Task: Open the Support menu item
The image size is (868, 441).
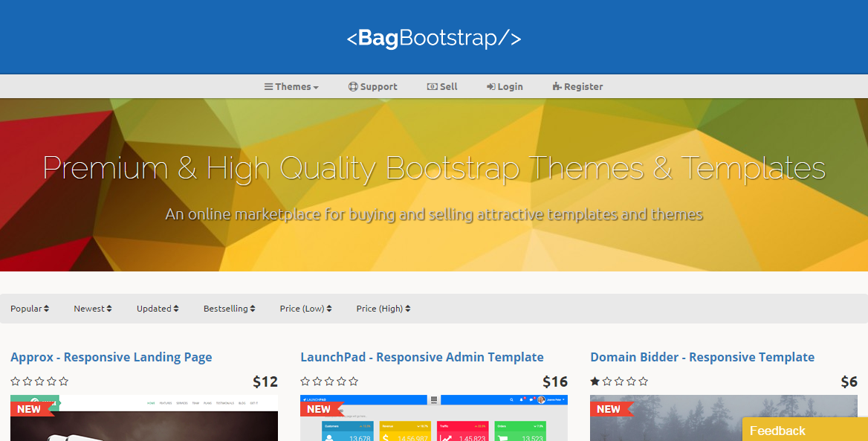Action: [378, 87]
